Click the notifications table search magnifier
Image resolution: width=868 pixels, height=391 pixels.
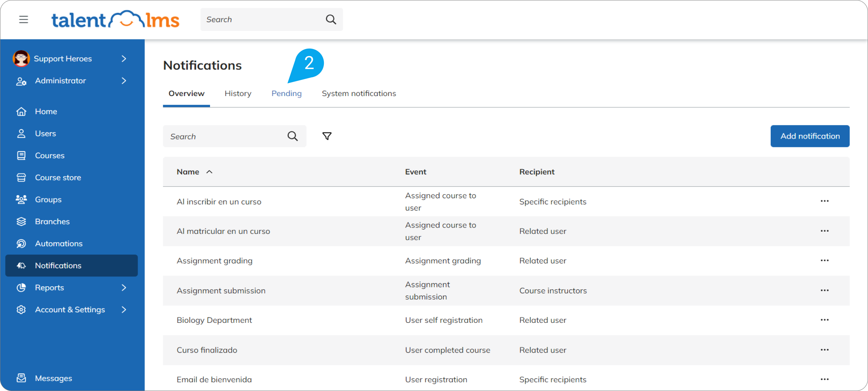click(x=293, y=136)
